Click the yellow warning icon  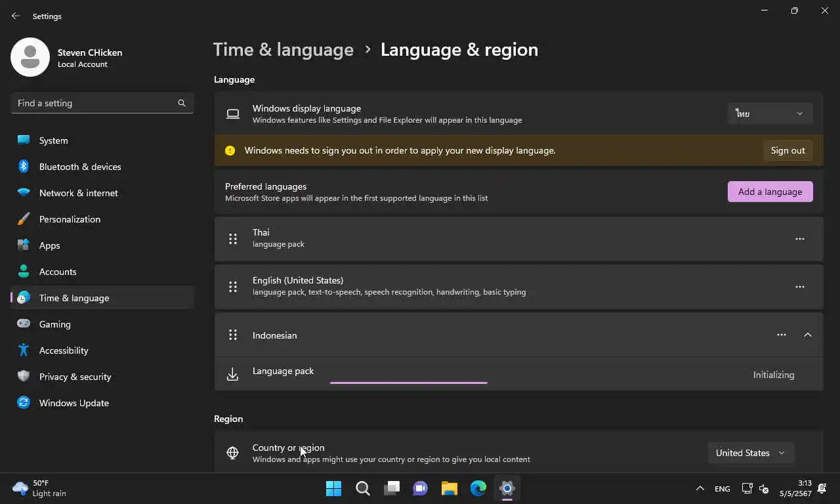pyautogui.click(x=230, y=150)
